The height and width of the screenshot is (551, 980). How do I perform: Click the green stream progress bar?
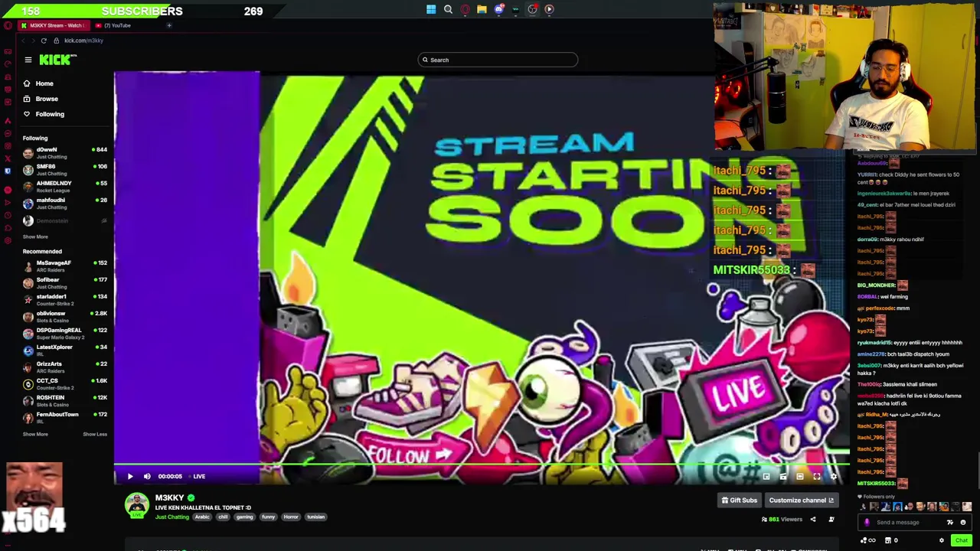(x=482, y=465)
